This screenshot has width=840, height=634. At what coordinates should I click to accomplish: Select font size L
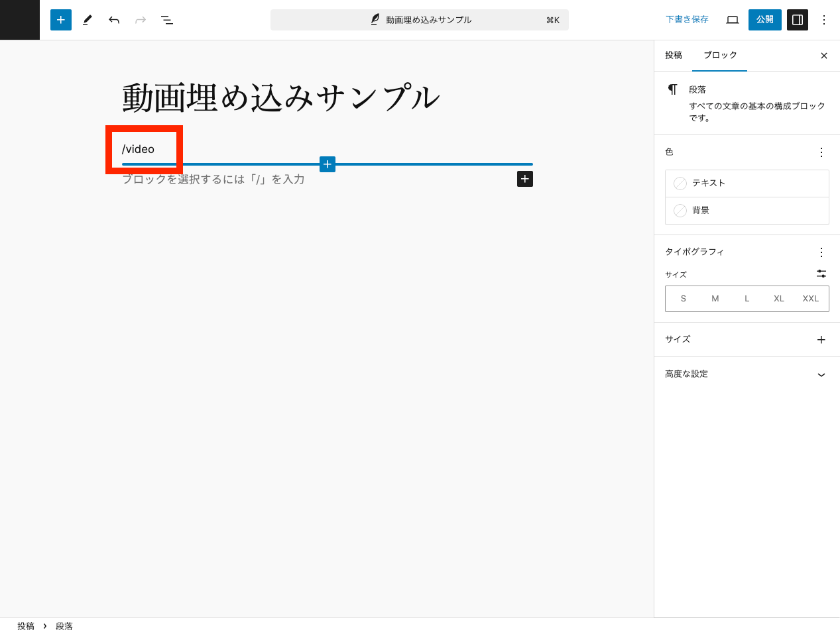click(x=747, y=299)
